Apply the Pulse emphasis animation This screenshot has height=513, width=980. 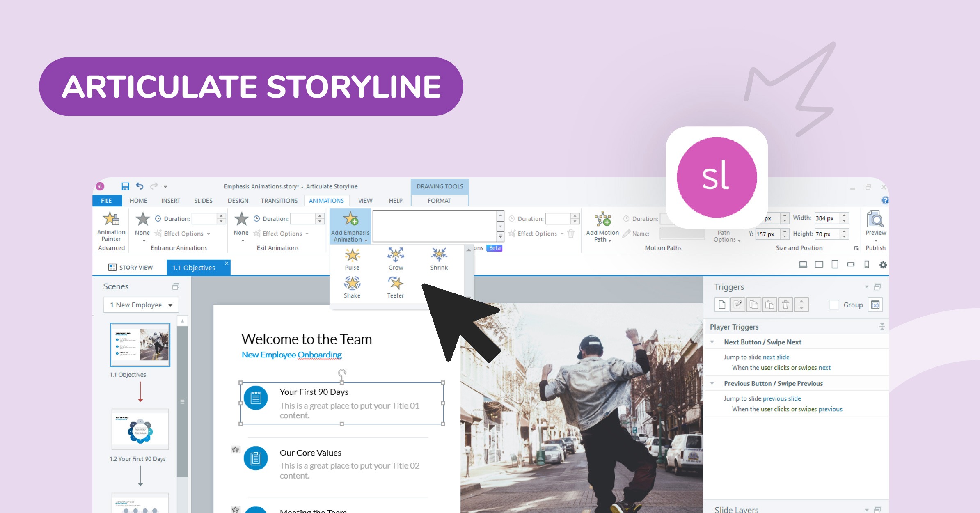pos(352,259)
